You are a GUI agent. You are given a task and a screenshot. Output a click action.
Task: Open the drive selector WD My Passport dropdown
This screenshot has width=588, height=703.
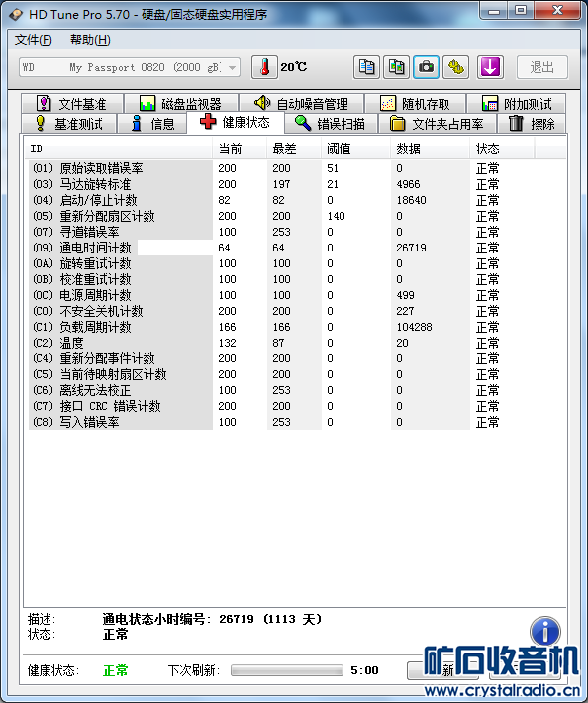[x=130, y=67]
